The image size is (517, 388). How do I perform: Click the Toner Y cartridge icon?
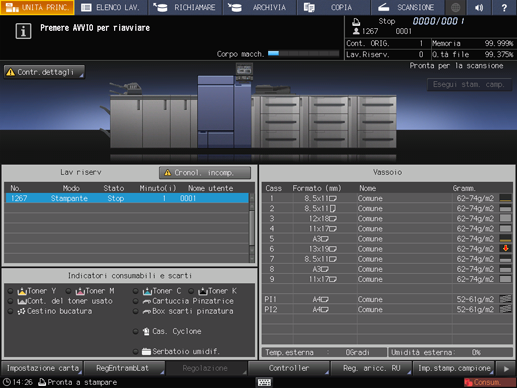coord(22,291)
